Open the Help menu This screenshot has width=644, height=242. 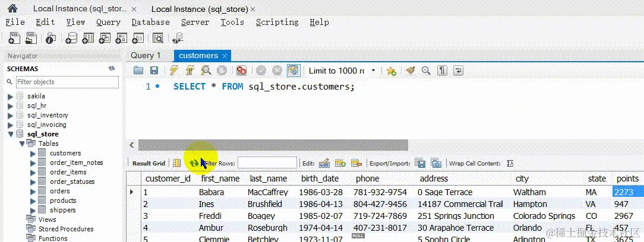pyautogui.click(x=319, y=22)
